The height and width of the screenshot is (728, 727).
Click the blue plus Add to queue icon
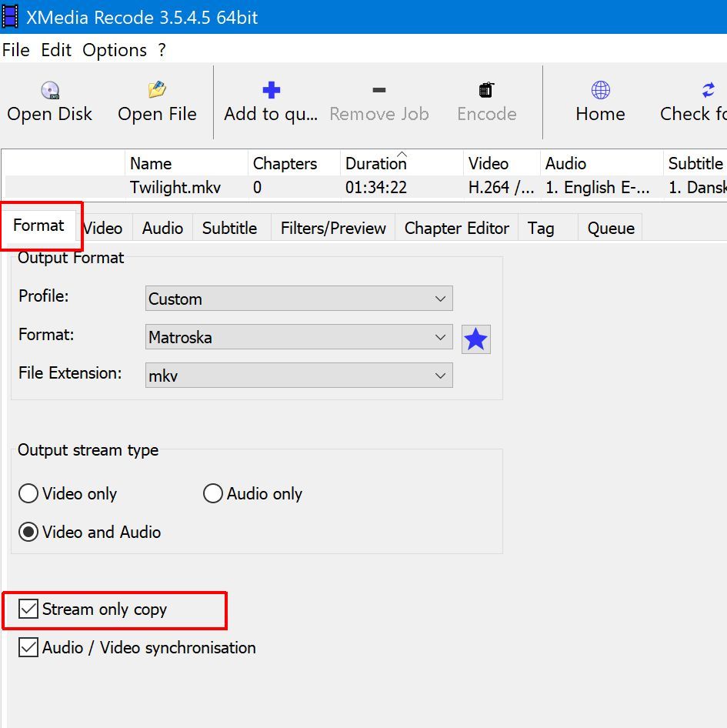click(271, 90)
